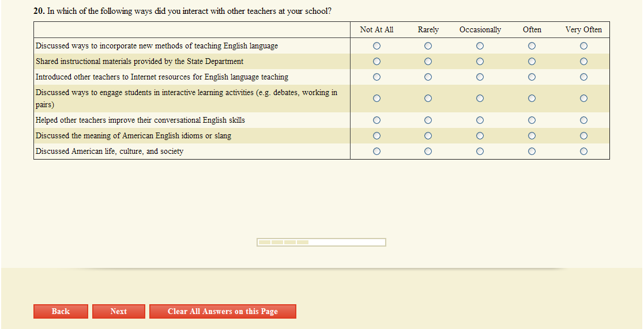Choose 'Very Often' for discussing new teaching methods
The image size is (644, 329).
[583, 46]
